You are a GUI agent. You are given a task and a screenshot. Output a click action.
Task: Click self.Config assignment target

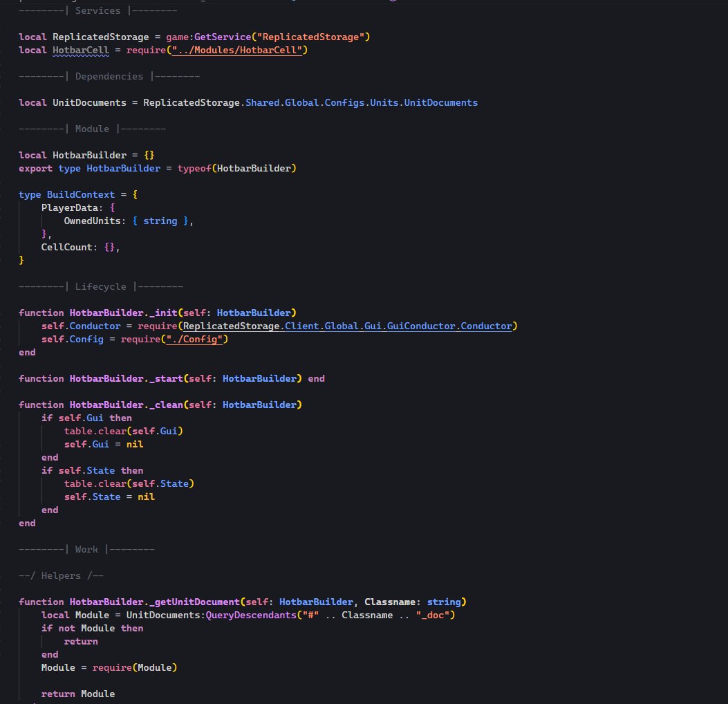pyautogui.click(x=73, y=340)
